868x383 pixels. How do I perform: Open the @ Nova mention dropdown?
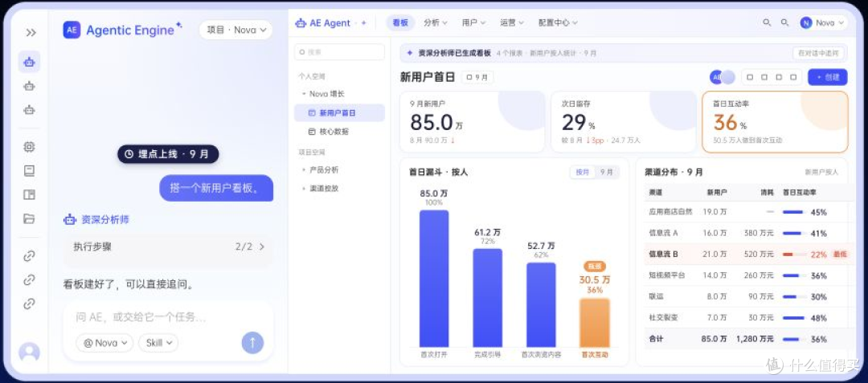(104, 343)
